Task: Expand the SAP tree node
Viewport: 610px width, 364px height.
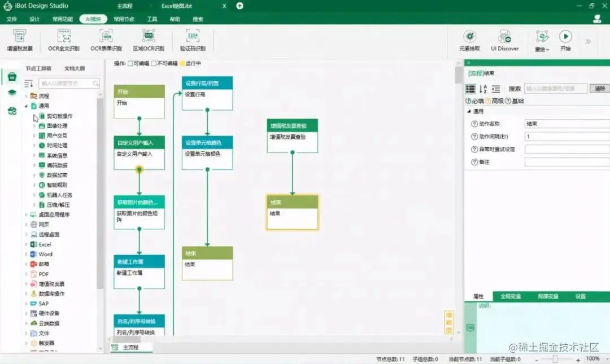Action: click(26, 304)
